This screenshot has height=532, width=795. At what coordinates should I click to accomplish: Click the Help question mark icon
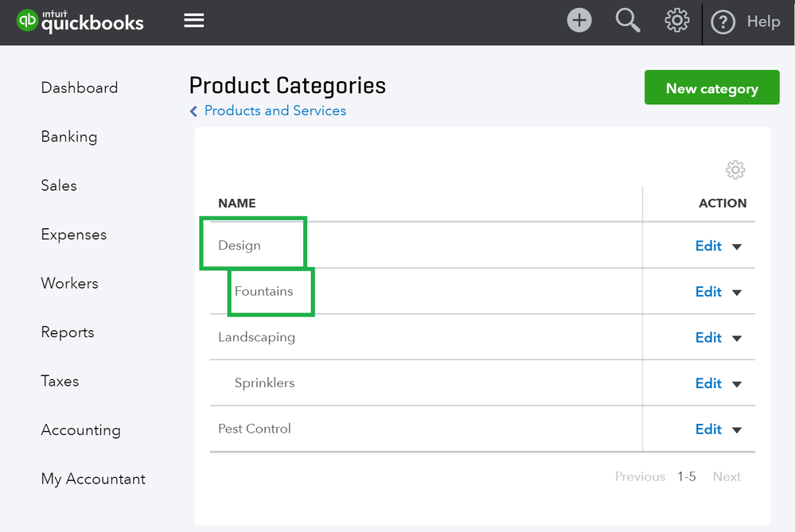click(x=723, y=23)
